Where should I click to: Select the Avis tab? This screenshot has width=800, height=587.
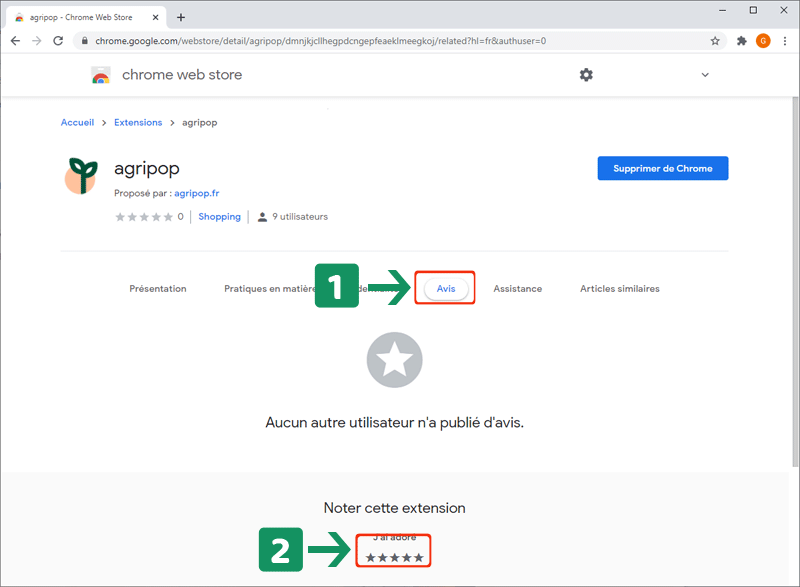(446, 289)
